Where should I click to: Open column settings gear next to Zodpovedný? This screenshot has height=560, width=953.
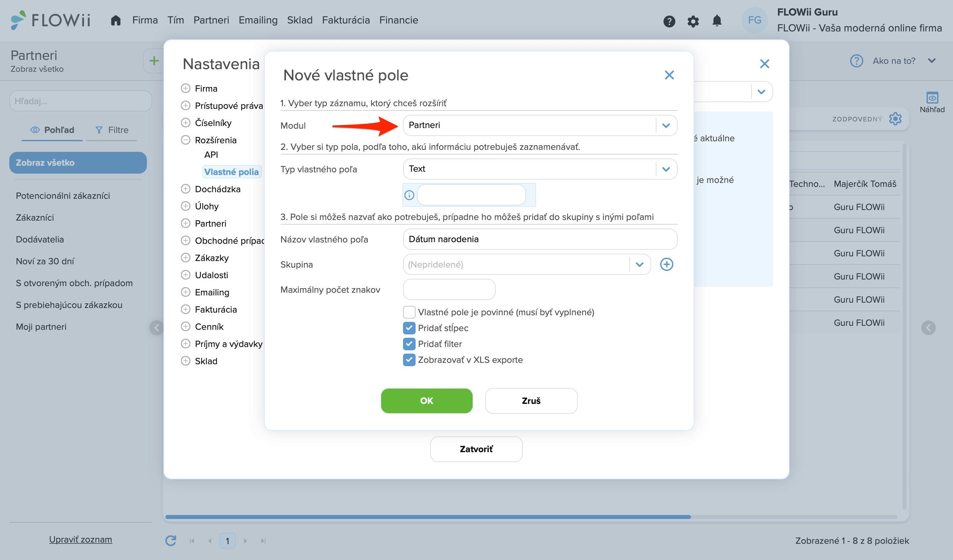[895, 119]
